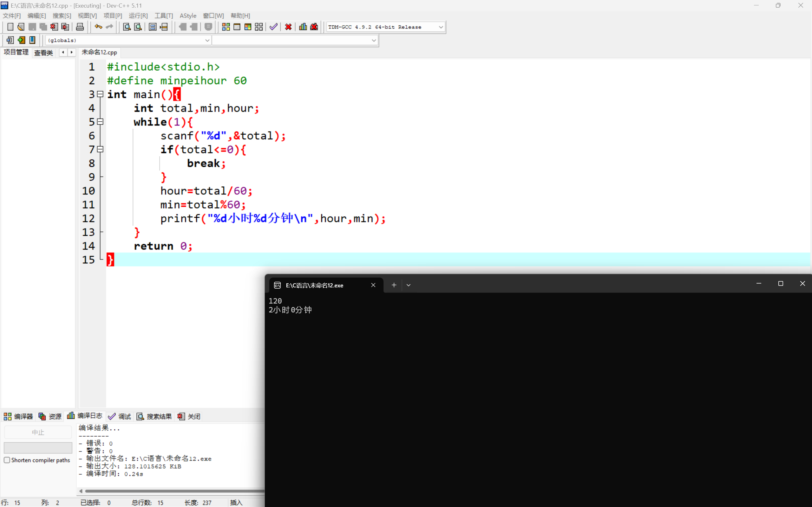Click the Undo arrow icon
The image size is (812, 507).
point(98,27)
